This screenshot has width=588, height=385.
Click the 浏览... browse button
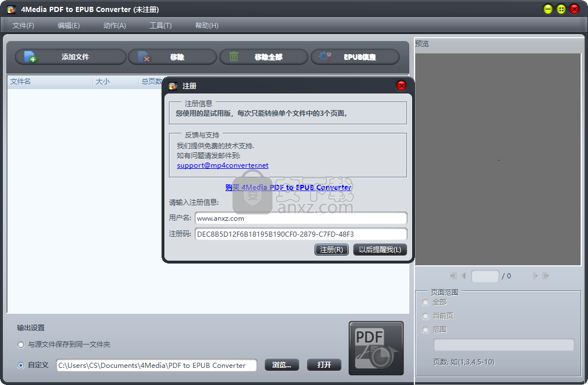click(281, 365)
